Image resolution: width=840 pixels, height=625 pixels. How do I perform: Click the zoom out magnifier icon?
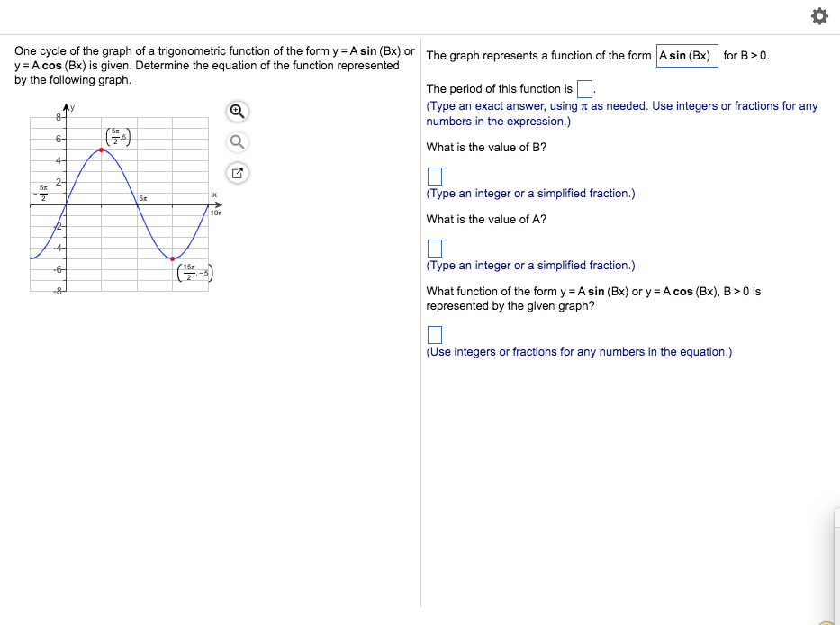237,141
